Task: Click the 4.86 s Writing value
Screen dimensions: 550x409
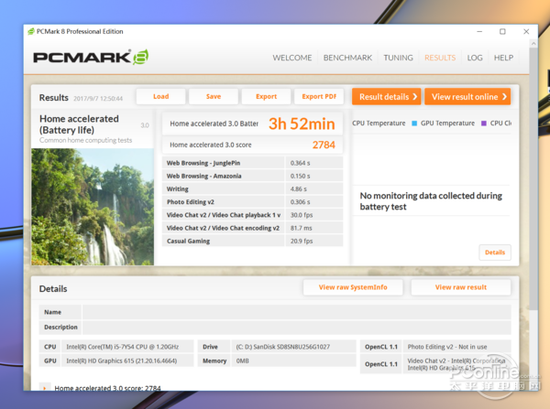Action: tap(299, 189)
